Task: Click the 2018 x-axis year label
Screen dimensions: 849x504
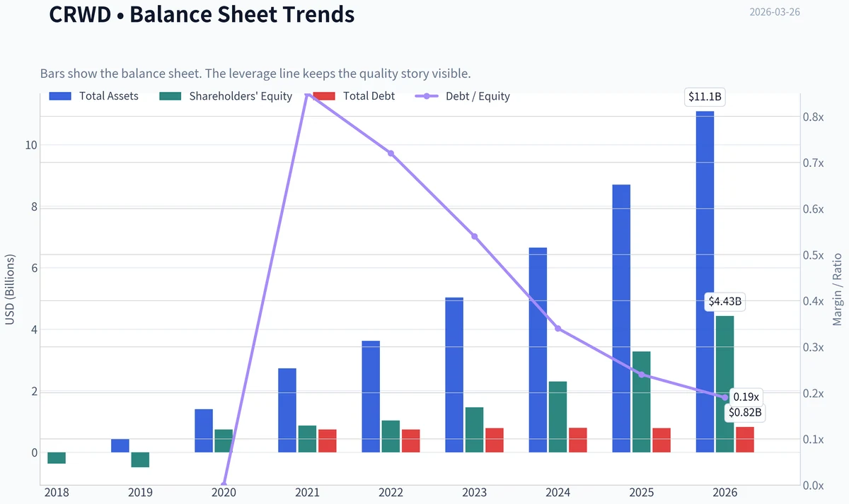Action: [x=57, y=492]
